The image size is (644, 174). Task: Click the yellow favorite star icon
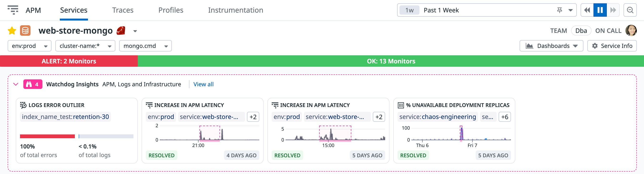[12, 31]
